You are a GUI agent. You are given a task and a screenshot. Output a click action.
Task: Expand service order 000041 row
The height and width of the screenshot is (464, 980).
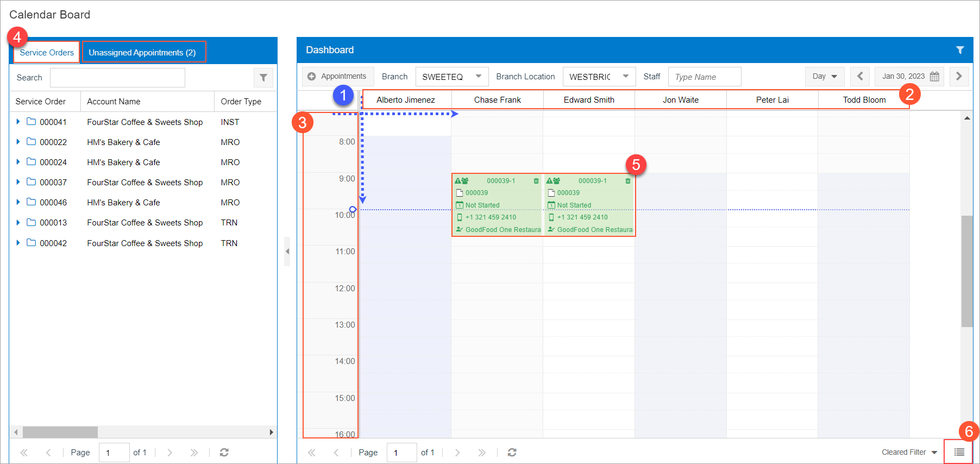tap(18, 122)
